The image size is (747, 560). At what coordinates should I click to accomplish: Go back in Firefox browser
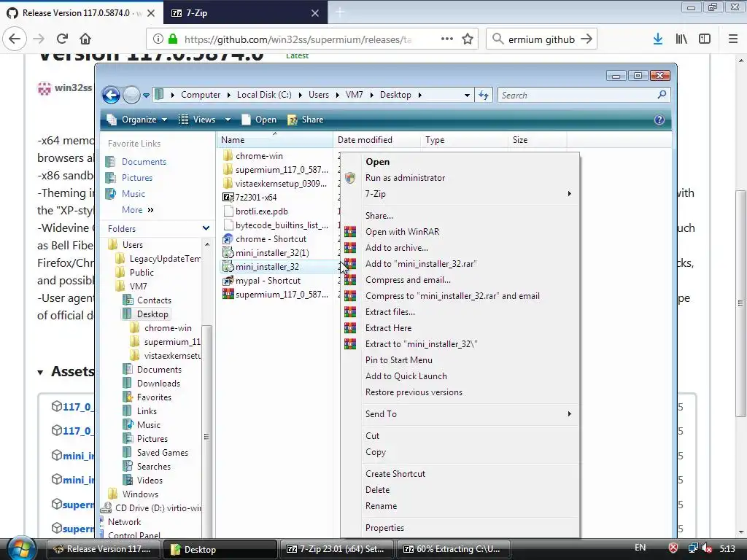coord(15,39)
